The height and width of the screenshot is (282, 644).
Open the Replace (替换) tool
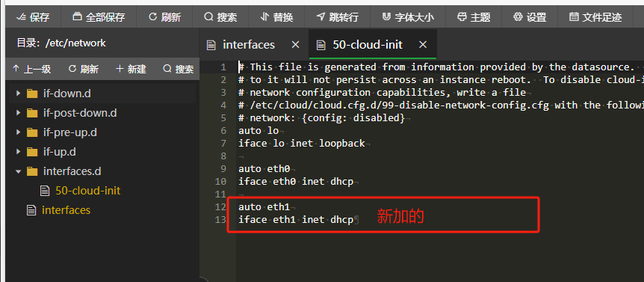277,17
